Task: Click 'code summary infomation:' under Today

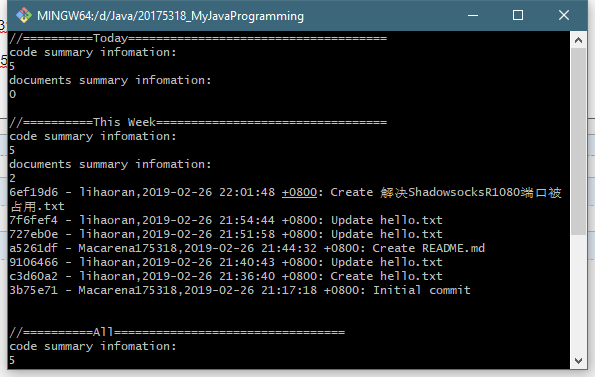Action: coord(93,52)
